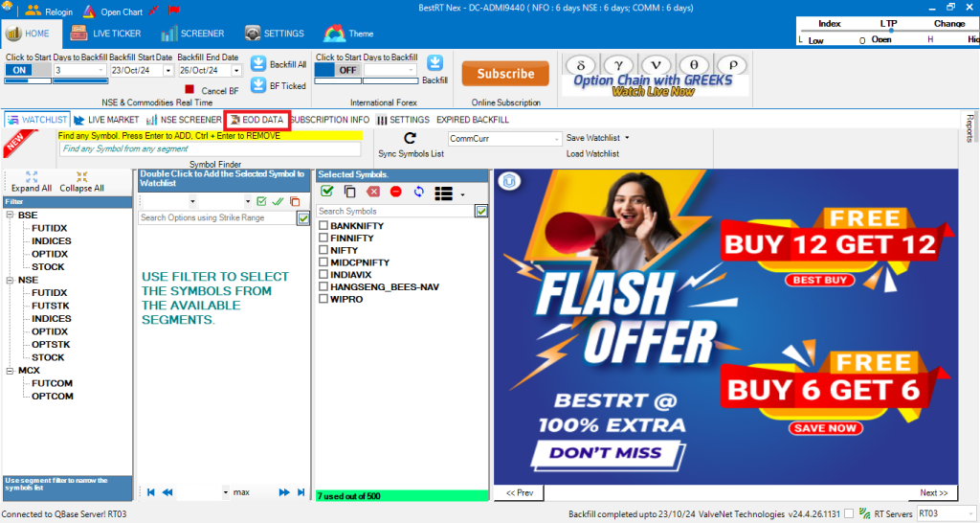Image resolution: width=980 pixels, height=523 pixels.
Task: Open the Theme ribbon tab
Action: [x=348, y=34]
